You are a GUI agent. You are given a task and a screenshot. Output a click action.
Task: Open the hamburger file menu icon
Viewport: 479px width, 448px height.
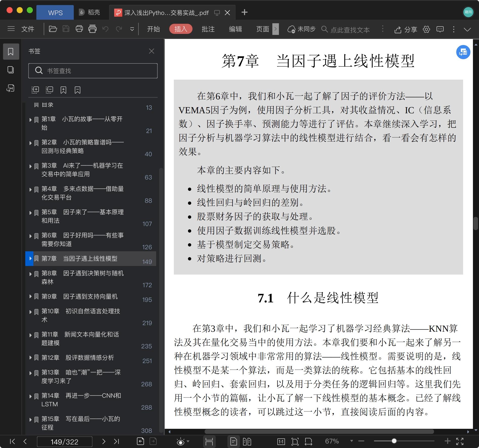(11, 29)
